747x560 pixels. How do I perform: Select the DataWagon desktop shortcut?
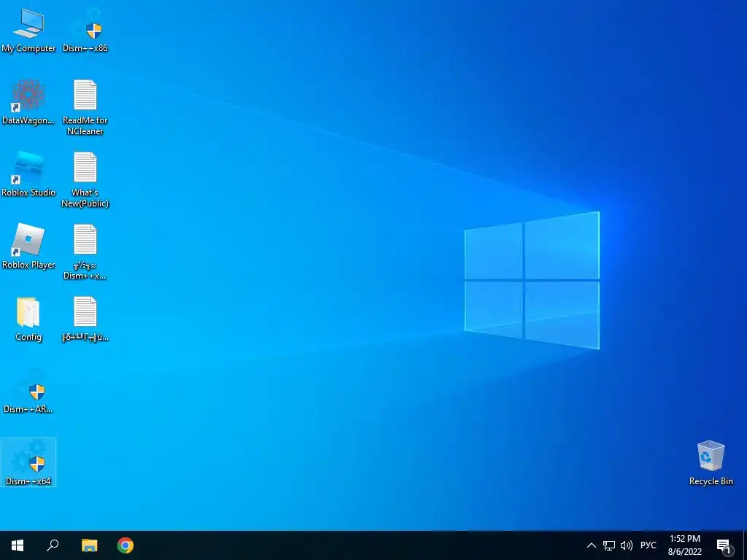[x=28, y=102]
